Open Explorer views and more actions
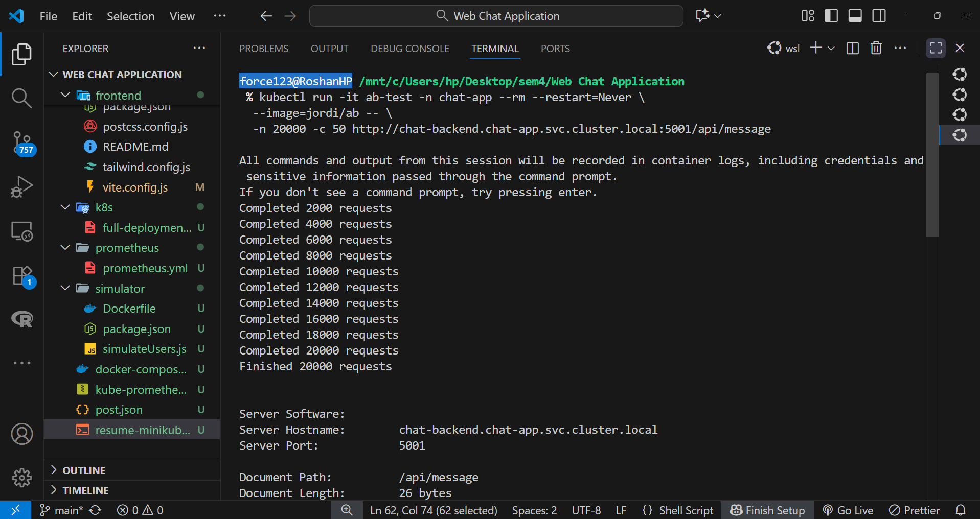 pos(199,49)
